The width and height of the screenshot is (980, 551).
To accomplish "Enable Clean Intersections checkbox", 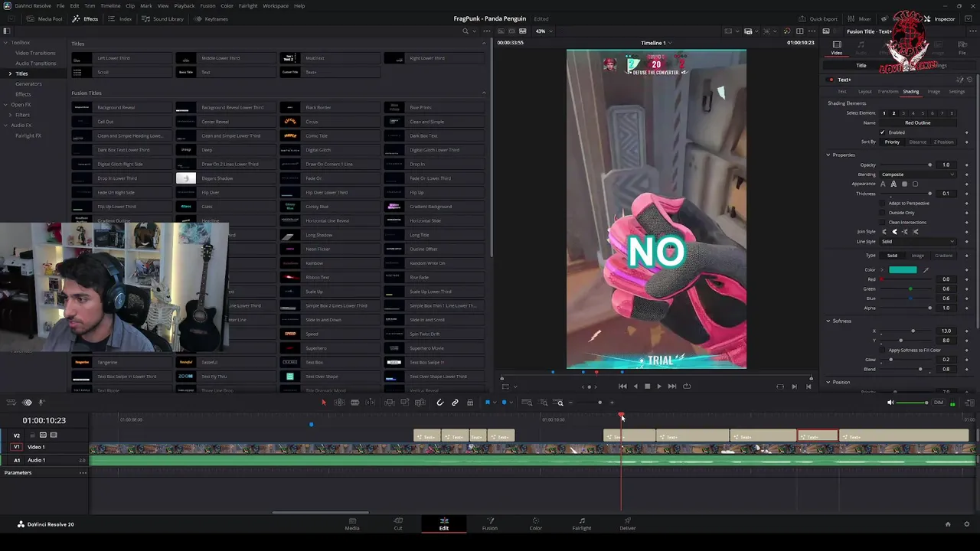I will point(882,222).
